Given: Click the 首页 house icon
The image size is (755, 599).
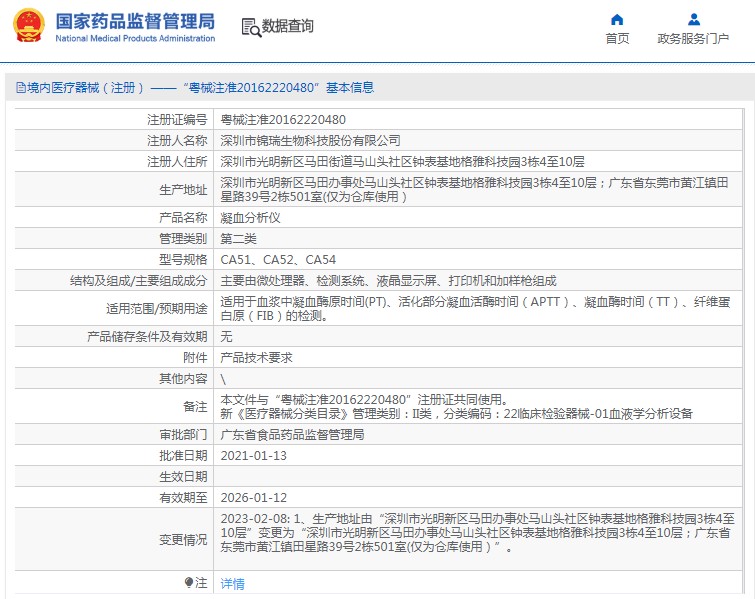Looking at the screenshot, I should [617, 19].
